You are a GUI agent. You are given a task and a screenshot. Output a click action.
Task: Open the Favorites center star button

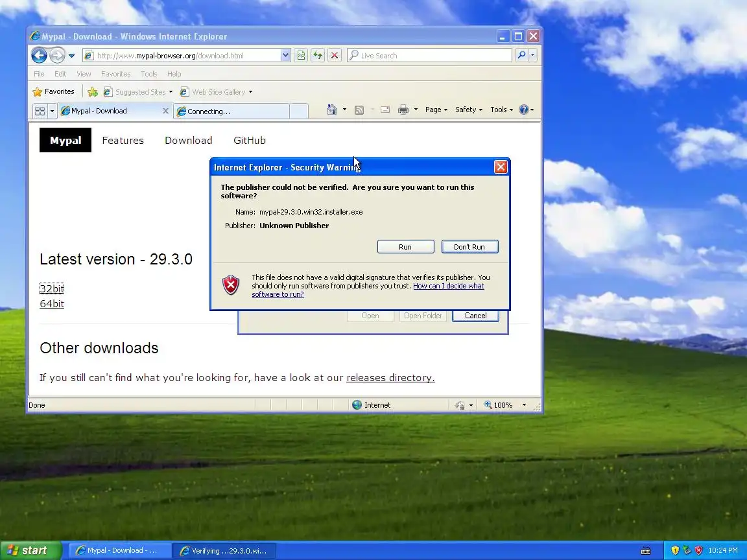tap(53, 91)
